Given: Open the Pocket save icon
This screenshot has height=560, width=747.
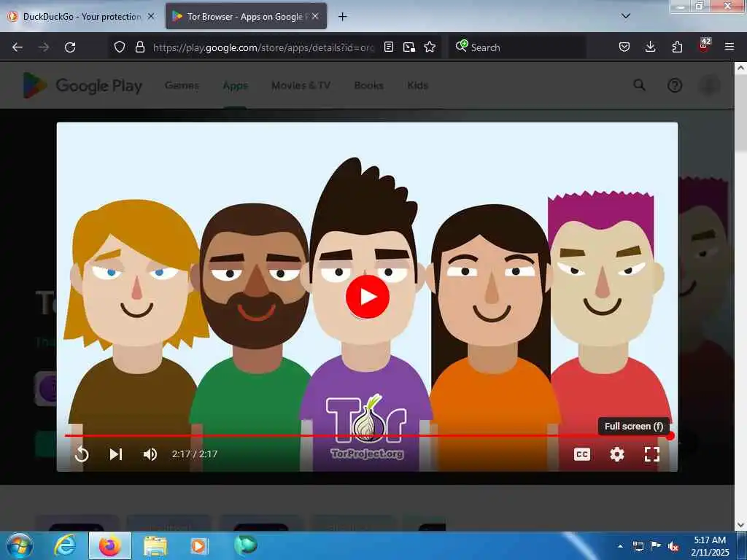Looking at the screenshot, I should pyautogui.click(x=624, y=47).
